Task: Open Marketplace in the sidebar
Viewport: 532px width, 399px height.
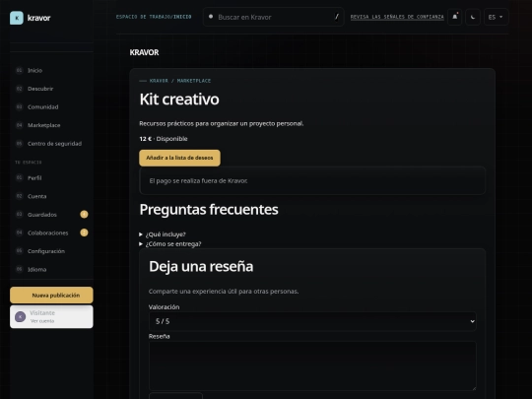Action: [51, 125]
